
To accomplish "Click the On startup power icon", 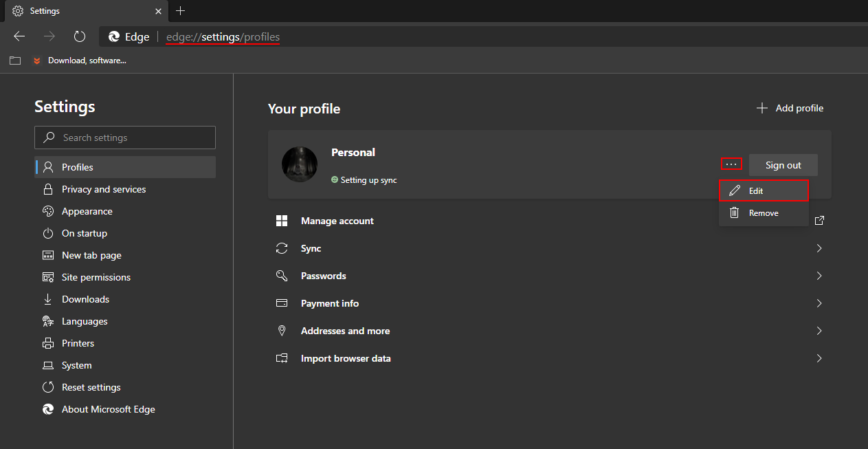I will coord(48,233).
